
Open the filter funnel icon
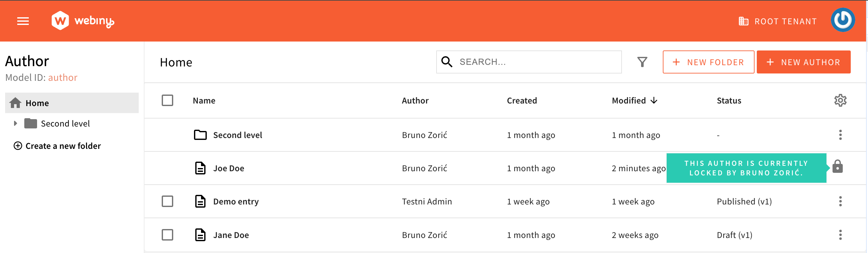tap(642, 62)
